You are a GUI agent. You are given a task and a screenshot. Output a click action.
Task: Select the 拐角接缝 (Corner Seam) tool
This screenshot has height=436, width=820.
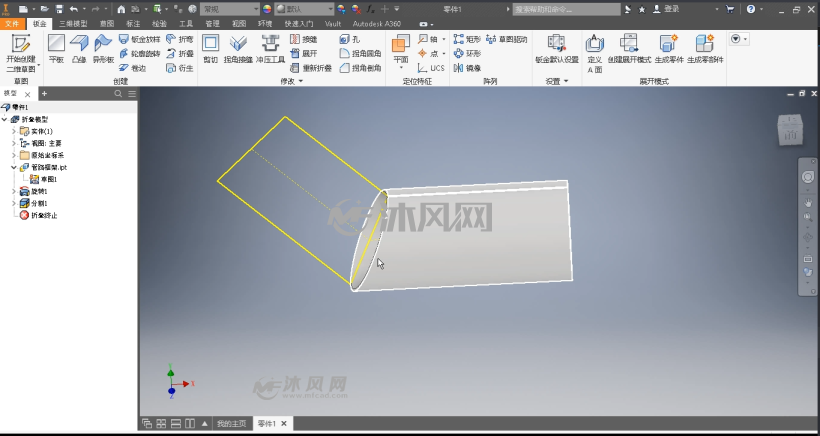238,49
